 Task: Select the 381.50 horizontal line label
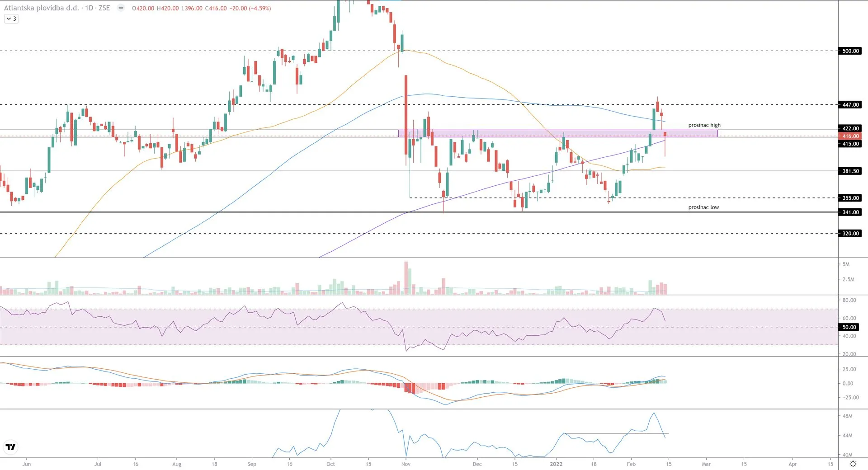850,171
